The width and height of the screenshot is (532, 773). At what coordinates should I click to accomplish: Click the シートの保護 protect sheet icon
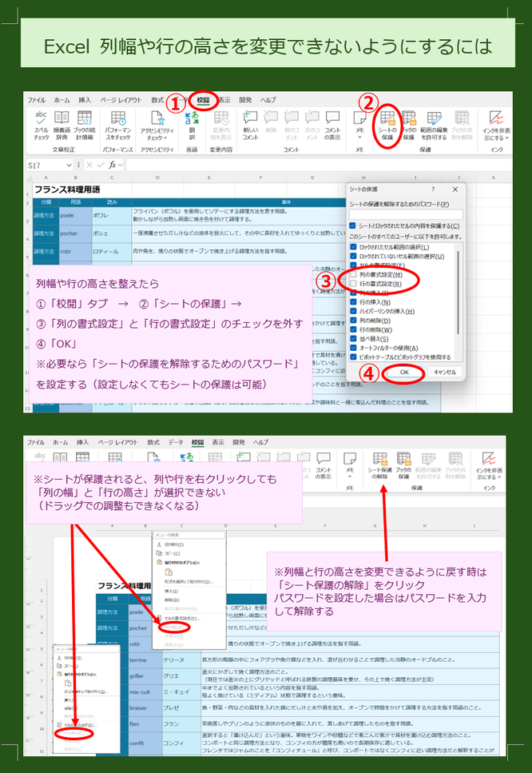pyautogui.click(x=387, y=126)
